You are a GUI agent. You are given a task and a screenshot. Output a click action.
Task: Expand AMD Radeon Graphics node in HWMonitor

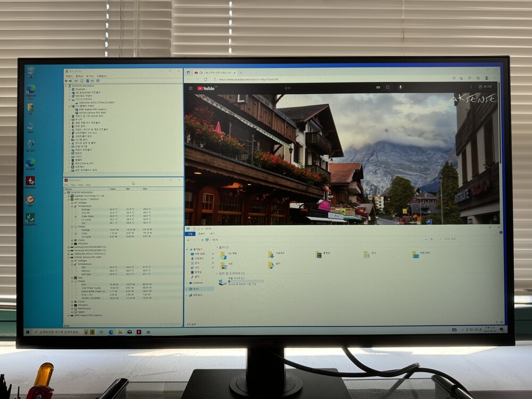[67, 315]
